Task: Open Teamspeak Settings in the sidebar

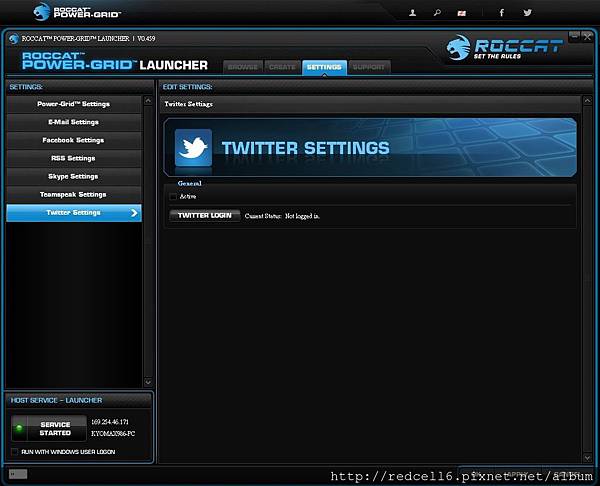Action: (74, 194)
